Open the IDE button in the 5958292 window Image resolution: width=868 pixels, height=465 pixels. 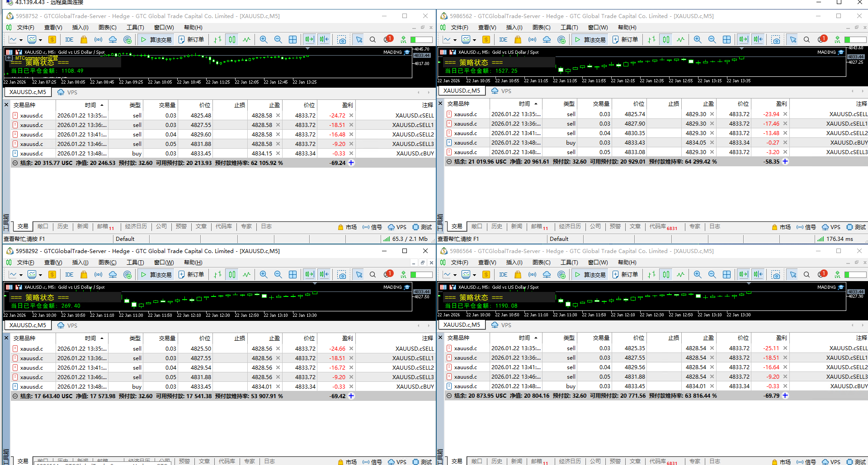coord(69,275)
